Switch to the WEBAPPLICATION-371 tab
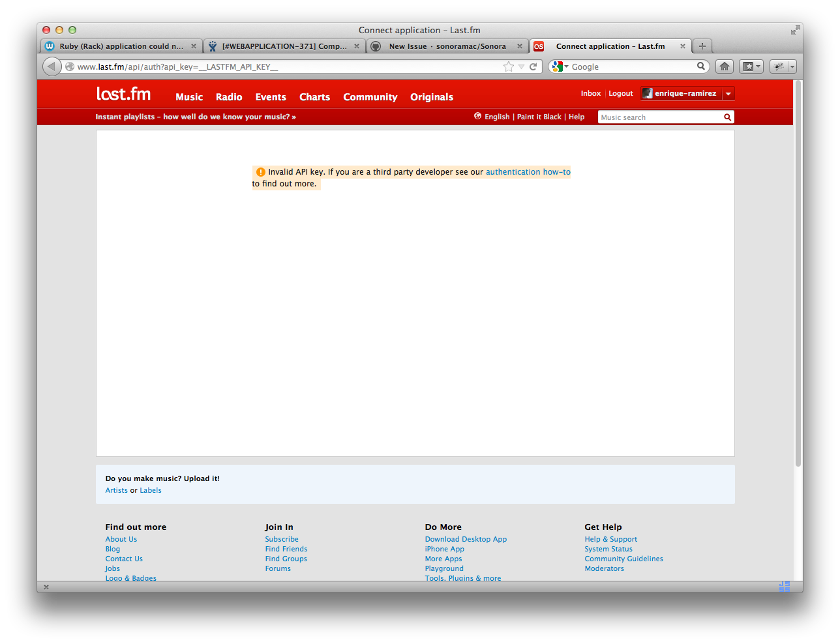Screen dimensions: 840x644 pyautogui.click(x=284, y=46)
